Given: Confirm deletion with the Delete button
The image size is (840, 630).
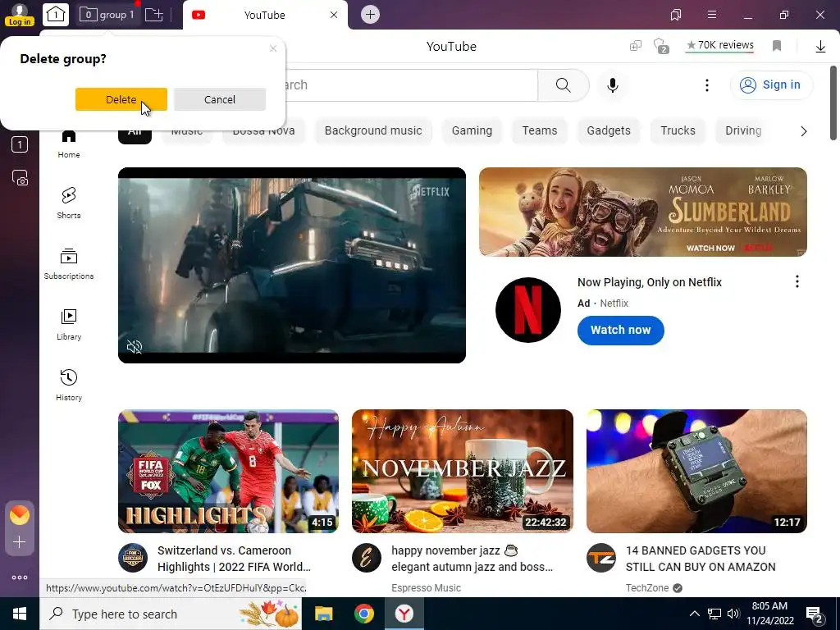Looking at the screenshot, I should [x=121, y=99].
